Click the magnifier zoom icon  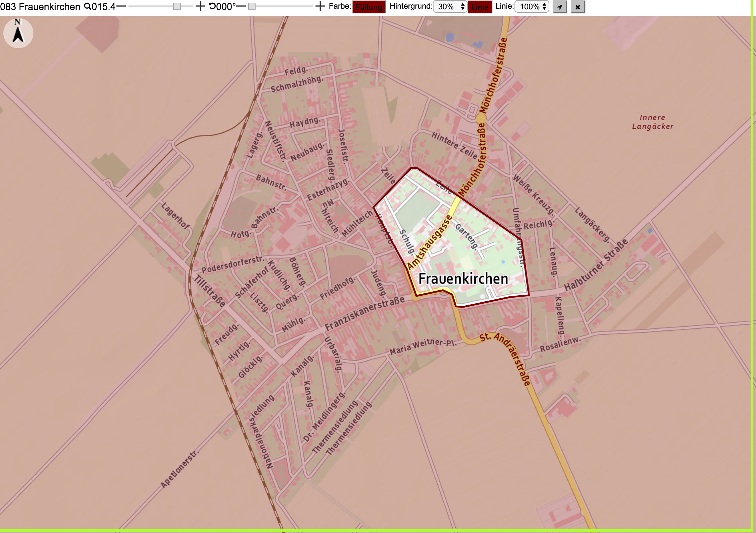[87, 6]
